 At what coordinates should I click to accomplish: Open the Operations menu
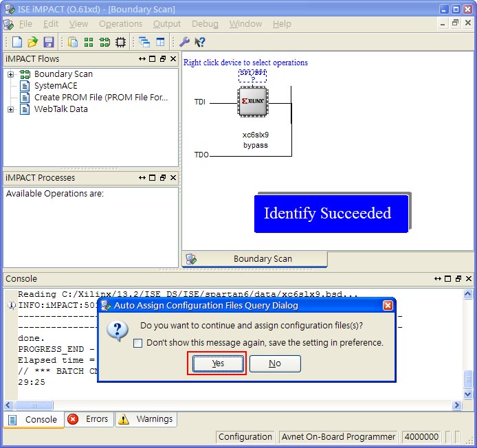pyautogui.click(x=120, y=24)
